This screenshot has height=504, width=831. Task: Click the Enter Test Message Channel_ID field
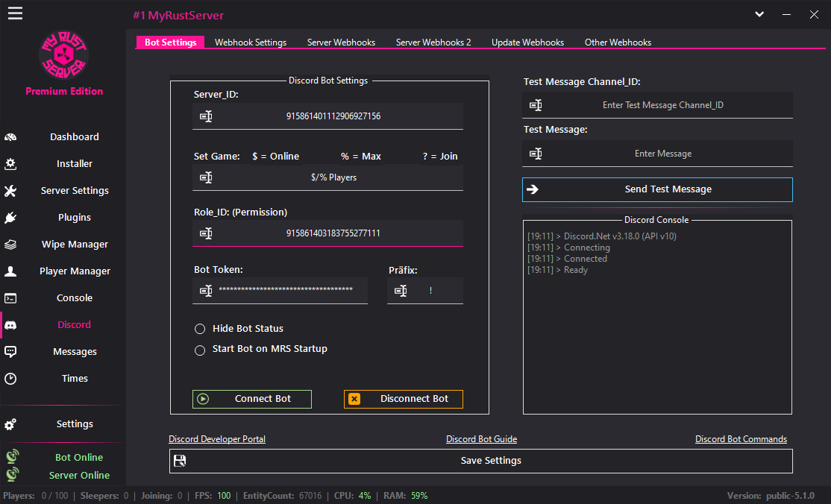[x=663, y=104]
